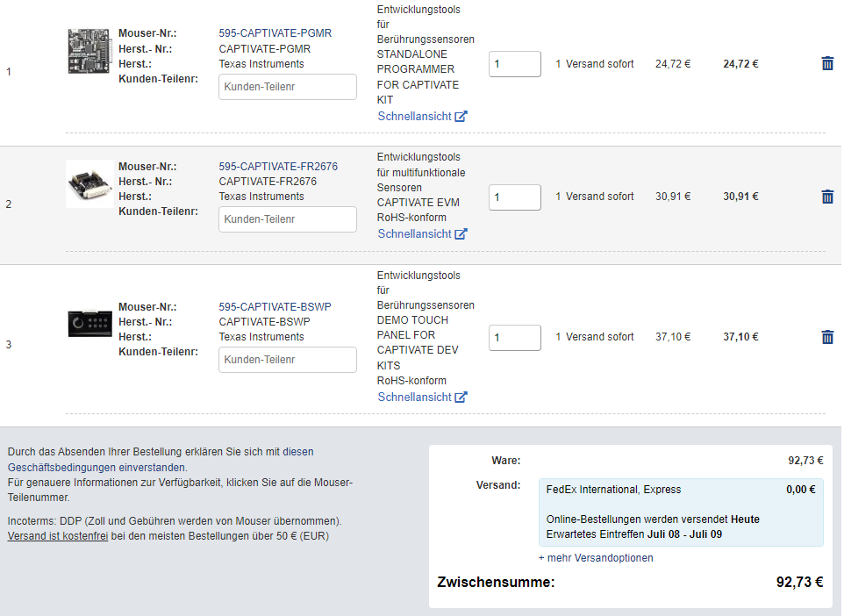Viewport: 844px width, 616px height.
Task: Open external-link icon for CAPTIVATE-PGMR Schnellansicht
Action: click(x=461, y=117)
